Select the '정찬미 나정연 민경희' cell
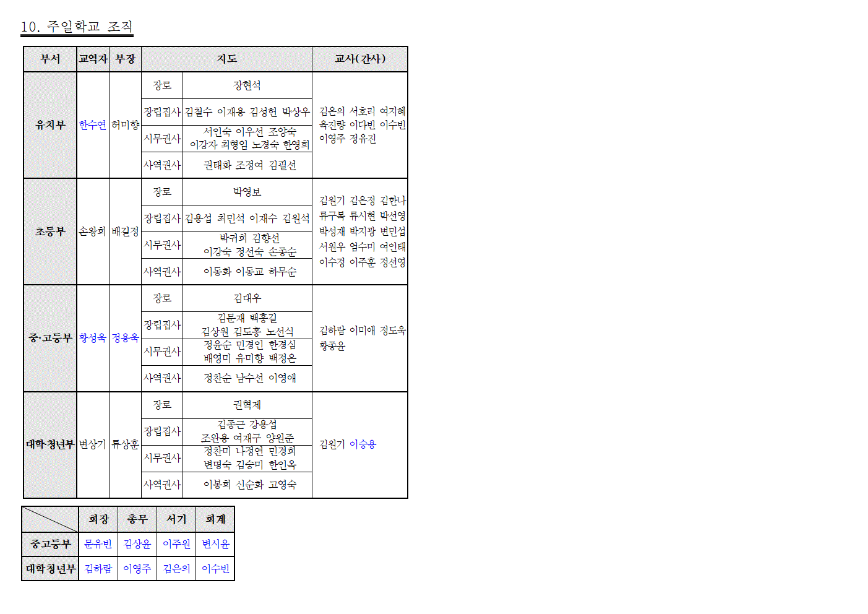Viewport: 868px width, 614px height. pyautogui.click(x=247, y=458)
